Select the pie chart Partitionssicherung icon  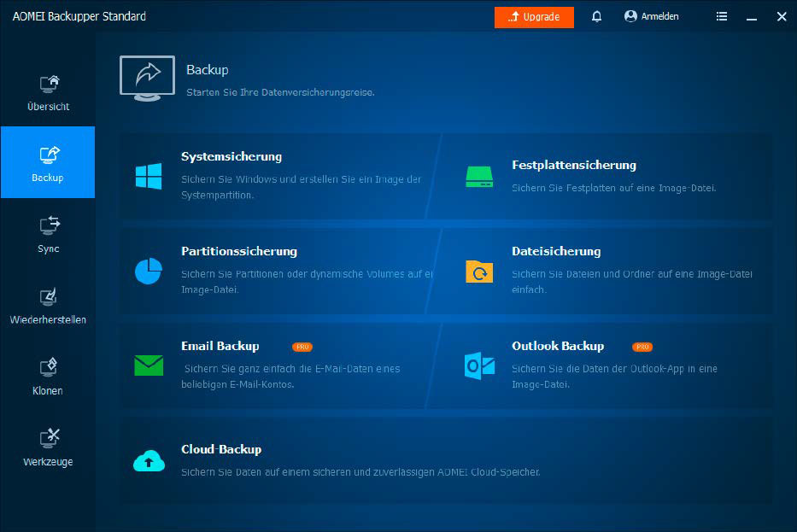point(148,271)
